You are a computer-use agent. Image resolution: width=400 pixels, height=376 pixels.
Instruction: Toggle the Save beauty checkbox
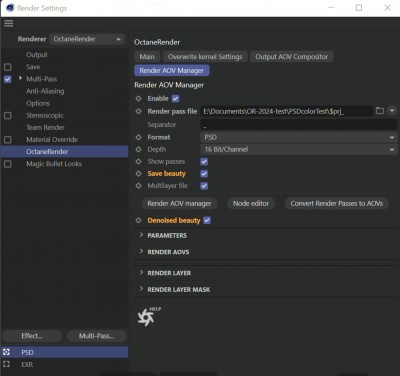[204, 174]
